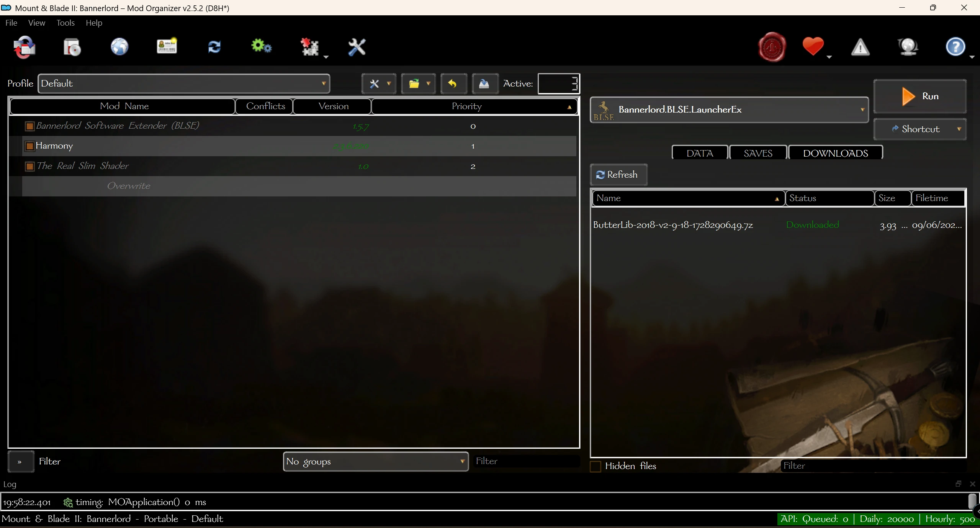Open the No groups dropdown
Screen dimensions: 980x528
click(x=376, y=461)
